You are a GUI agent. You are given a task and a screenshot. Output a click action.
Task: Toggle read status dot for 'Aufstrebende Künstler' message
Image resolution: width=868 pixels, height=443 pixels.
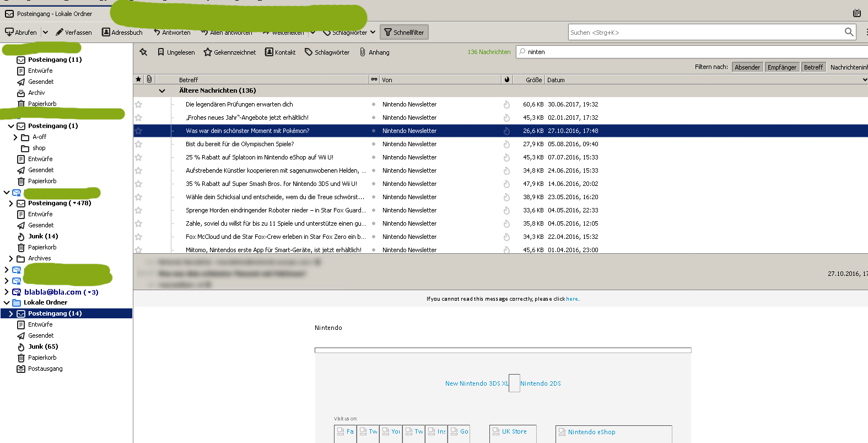[x=374, y=170]
